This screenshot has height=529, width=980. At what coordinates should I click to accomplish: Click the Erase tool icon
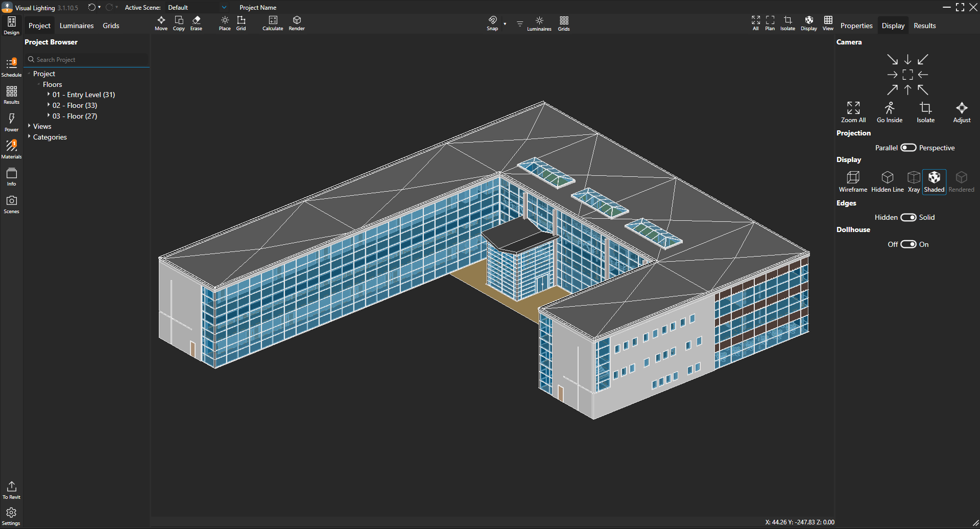[196, 22]
